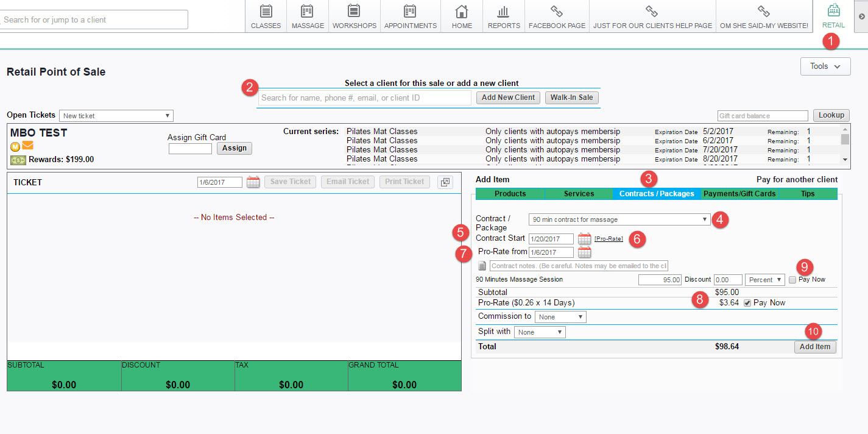The image size is (868, 434).
Task: Expand the Open Tickets dropdown
Action: (x=116, y=116)
